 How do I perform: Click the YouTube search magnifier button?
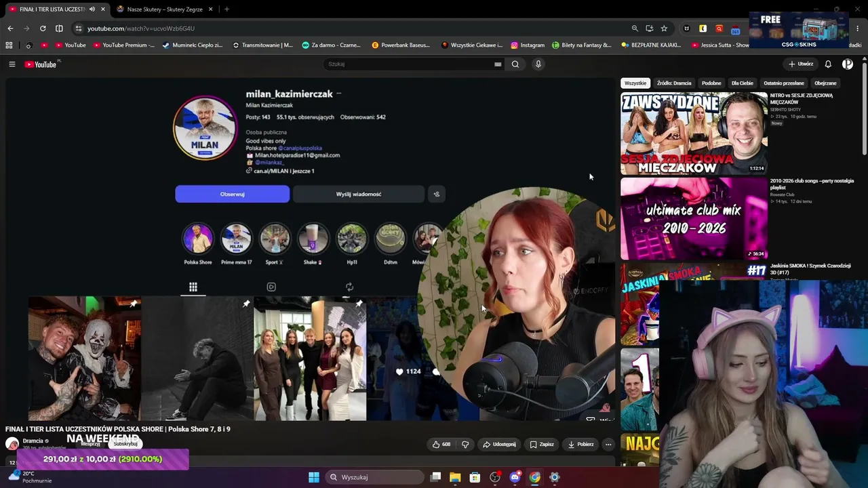click(515, 64)
